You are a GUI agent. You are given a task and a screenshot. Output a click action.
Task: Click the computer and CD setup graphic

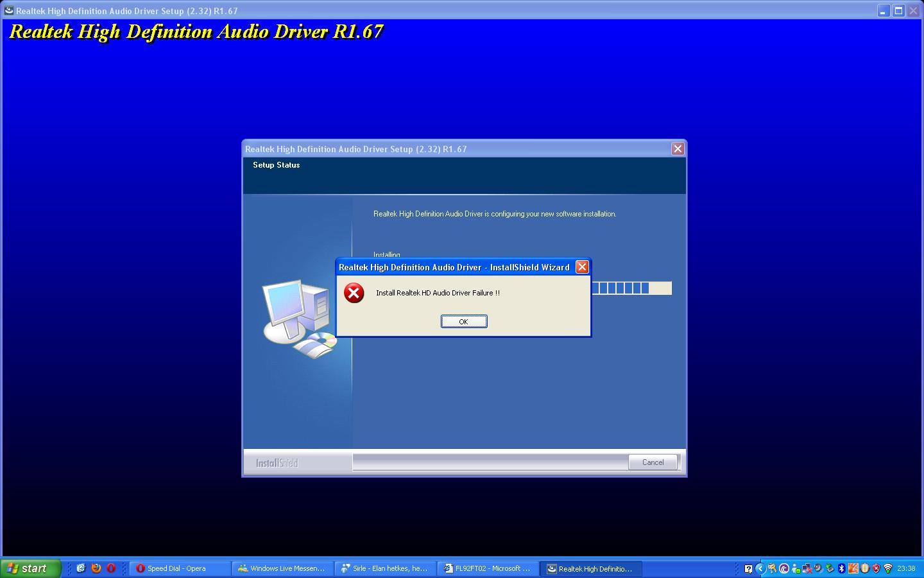(300, 319)
